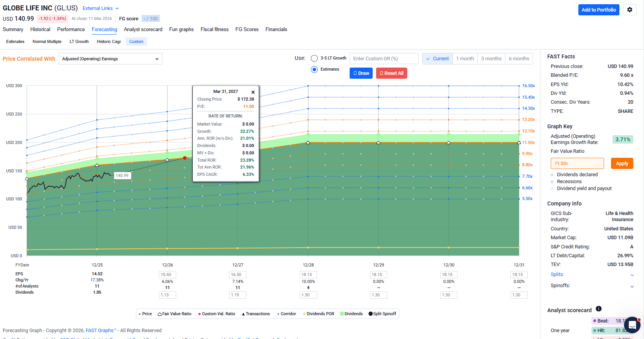Open the settings gear icon
Viewport: 644px width, 339px height.
point(629,10)
